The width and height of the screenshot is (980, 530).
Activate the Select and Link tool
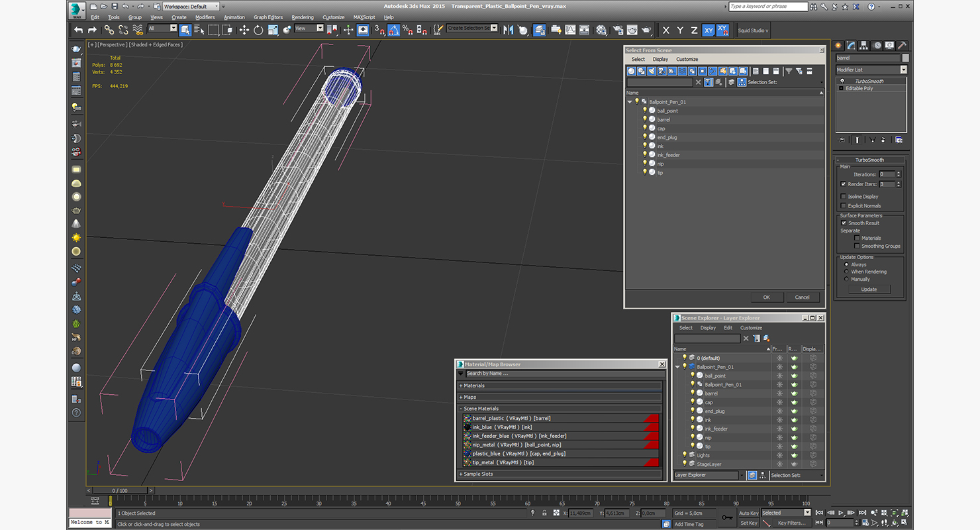(109, 30)
